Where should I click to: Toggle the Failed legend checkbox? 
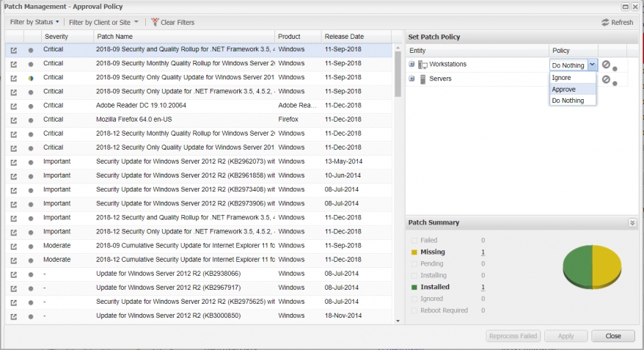[x=414, y=241]
